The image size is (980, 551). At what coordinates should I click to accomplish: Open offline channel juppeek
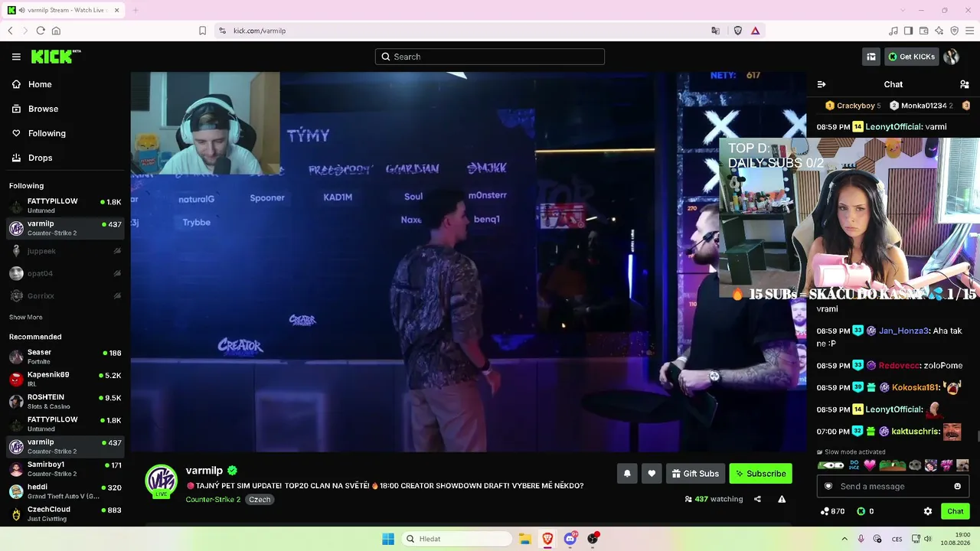pos(65,251)
